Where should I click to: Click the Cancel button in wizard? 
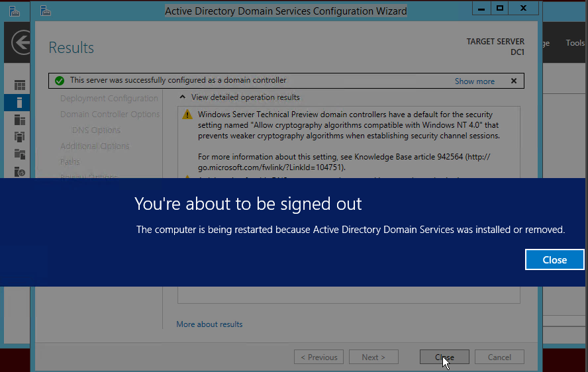point(499,357)
